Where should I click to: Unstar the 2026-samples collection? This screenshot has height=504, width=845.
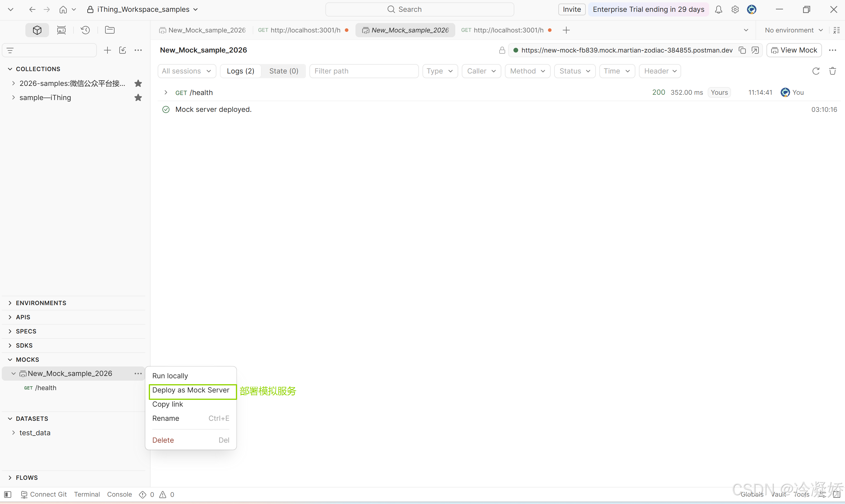point(138,84)
